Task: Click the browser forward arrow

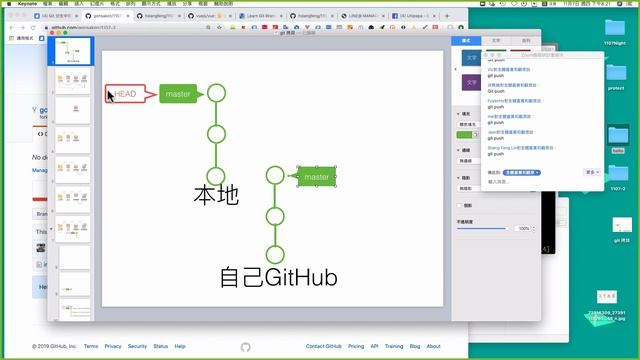Action: 22,27
